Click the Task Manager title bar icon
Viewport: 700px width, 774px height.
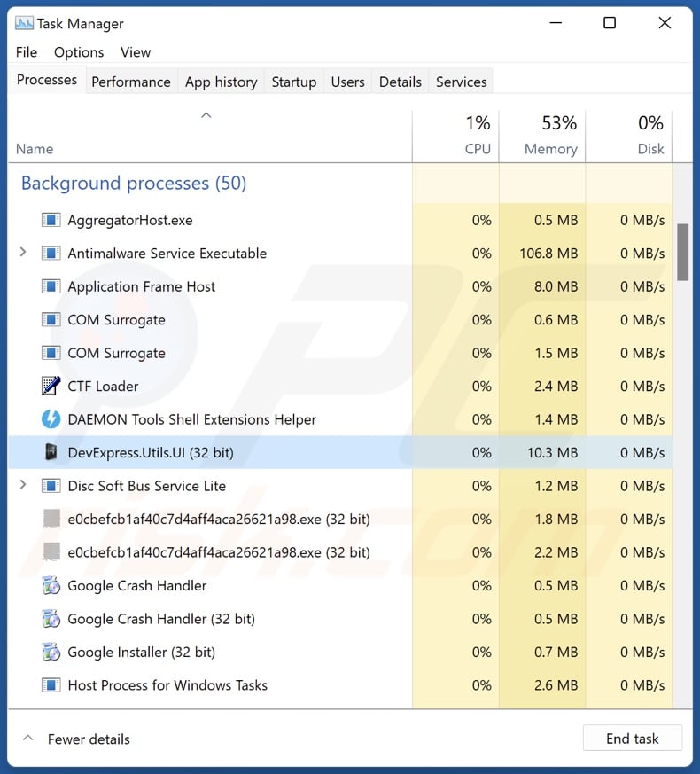(x=24, y=23)
